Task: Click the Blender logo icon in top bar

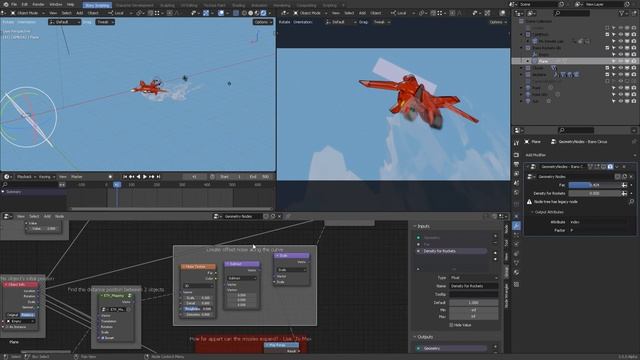Action: 5,4
